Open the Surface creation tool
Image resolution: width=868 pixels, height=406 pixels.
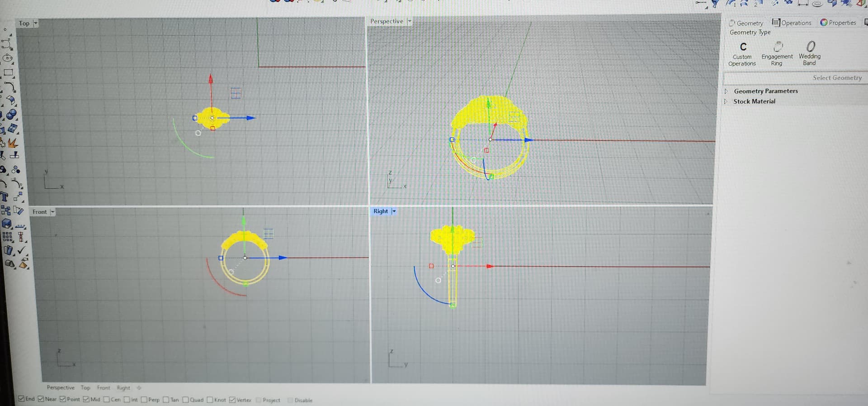pos(11,100)
